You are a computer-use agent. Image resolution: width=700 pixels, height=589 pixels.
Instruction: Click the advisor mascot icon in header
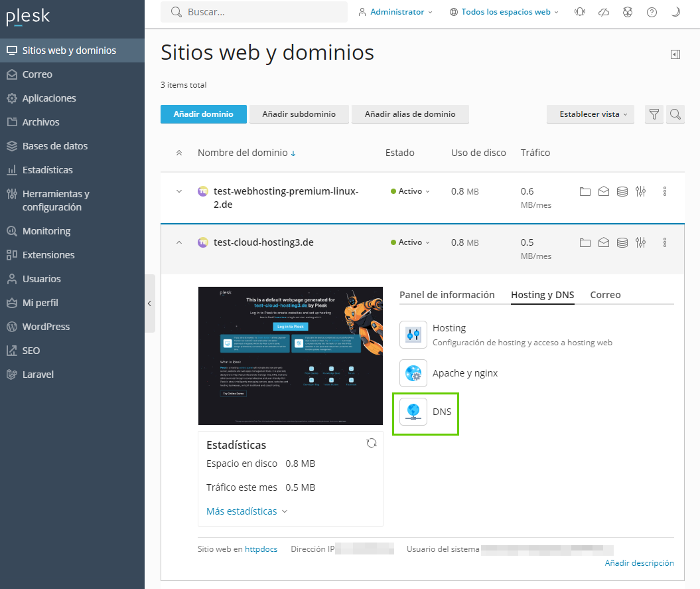click(x=628, y=12)
